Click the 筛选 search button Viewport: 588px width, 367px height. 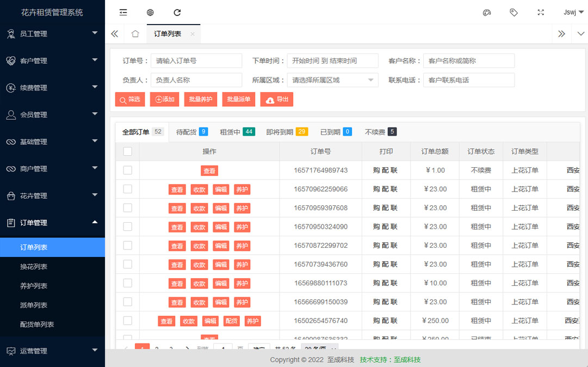130,100
